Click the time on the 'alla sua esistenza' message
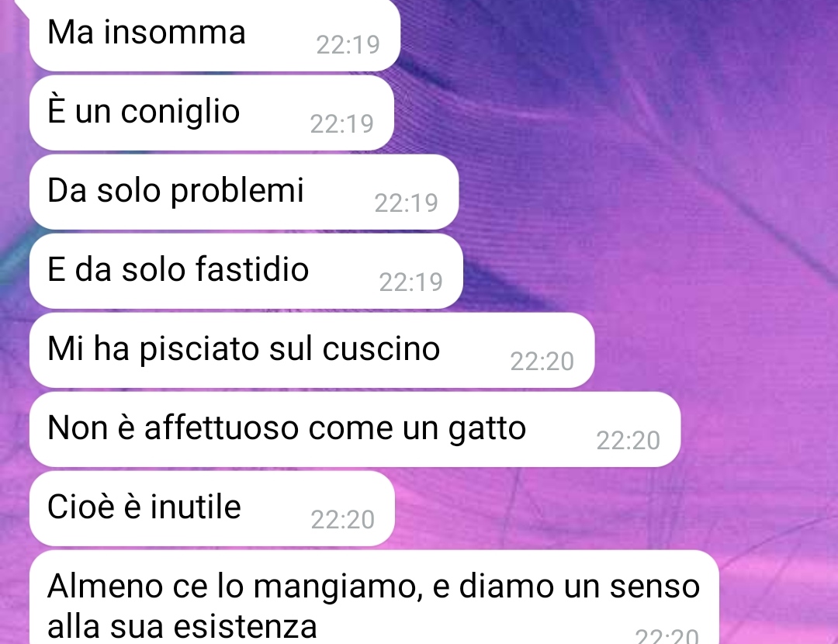Viewport: 838px width, 644px height. 667,636
